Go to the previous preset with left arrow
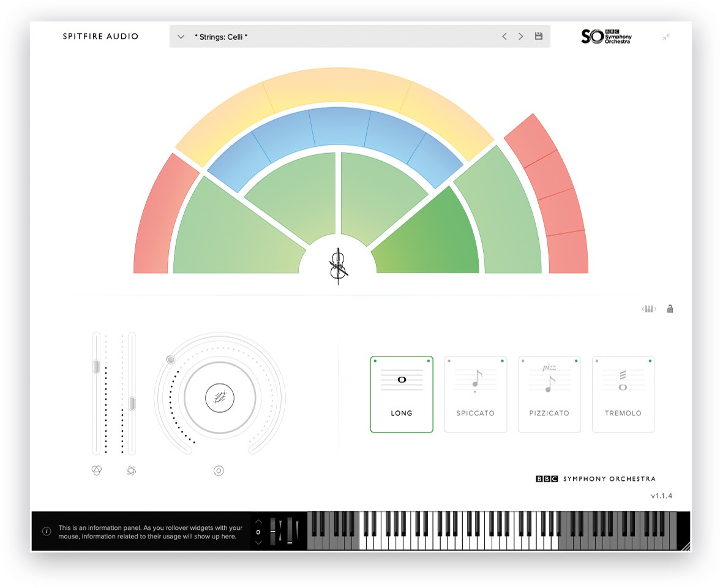This screenshot has width=720, height=588. pos(504,37)
